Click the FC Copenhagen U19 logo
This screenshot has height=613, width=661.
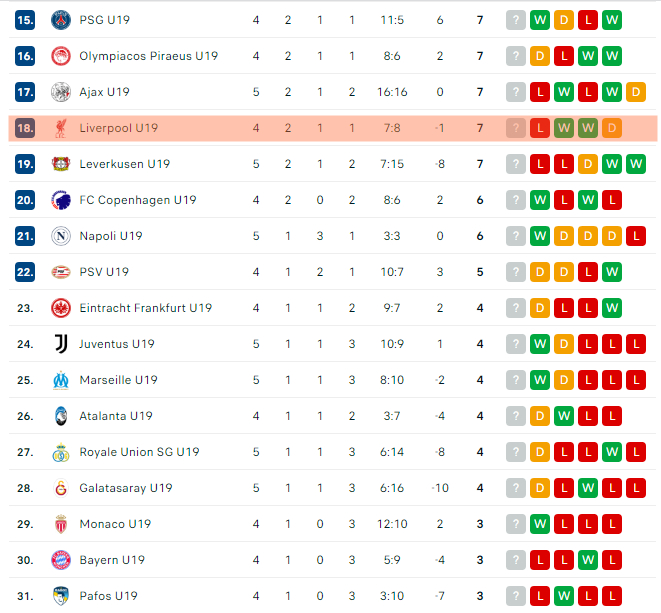tap(60, 200)
